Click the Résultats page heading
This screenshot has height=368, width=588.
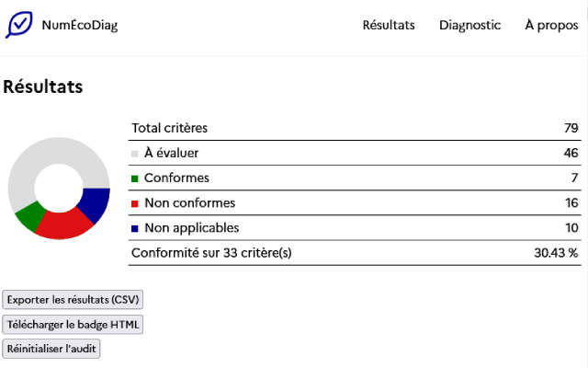(x=43, y=87)
